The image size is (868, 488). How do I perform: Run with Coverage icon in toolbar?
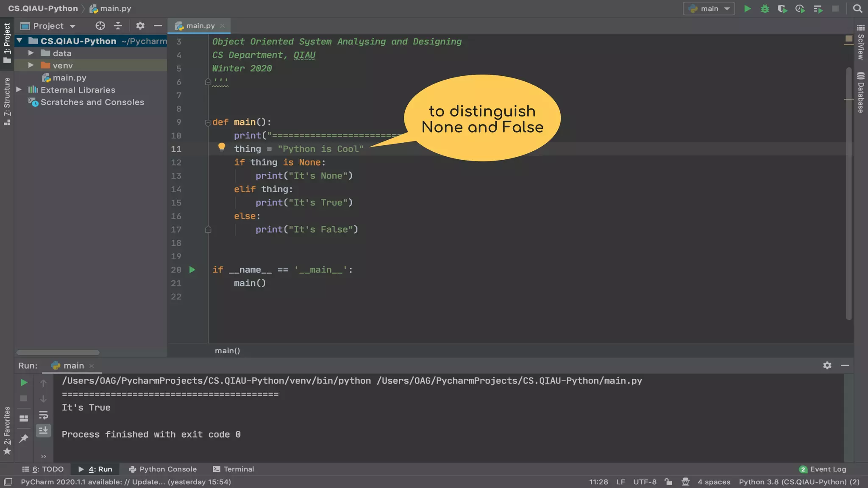coord(782,8)
